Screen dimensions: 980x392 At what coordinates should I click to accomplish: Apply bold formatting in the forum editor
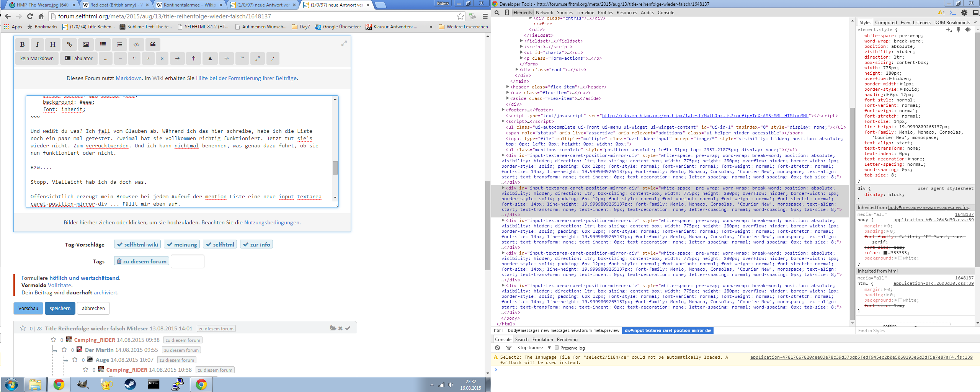click(x=23, y=44)
